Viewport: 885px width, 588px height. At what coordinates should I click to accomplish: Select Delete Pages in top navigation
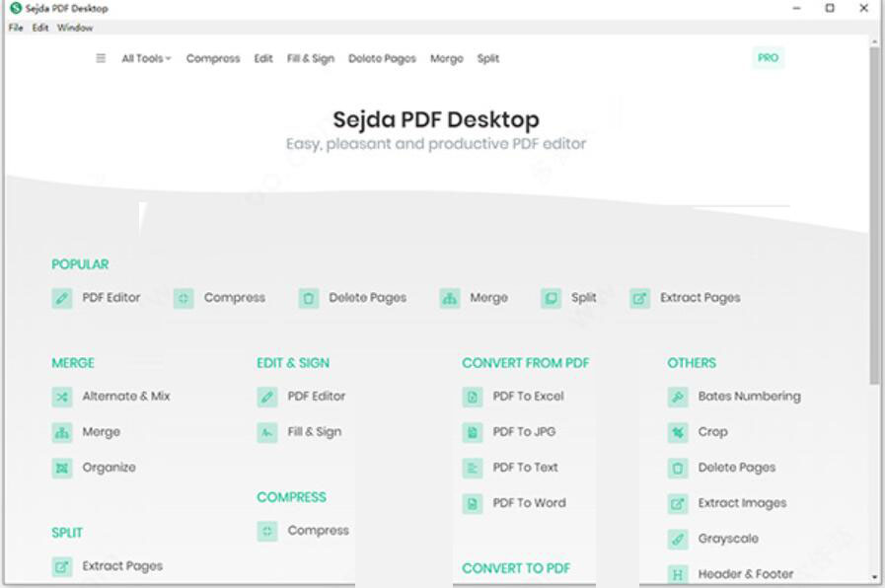click(382, 58)
